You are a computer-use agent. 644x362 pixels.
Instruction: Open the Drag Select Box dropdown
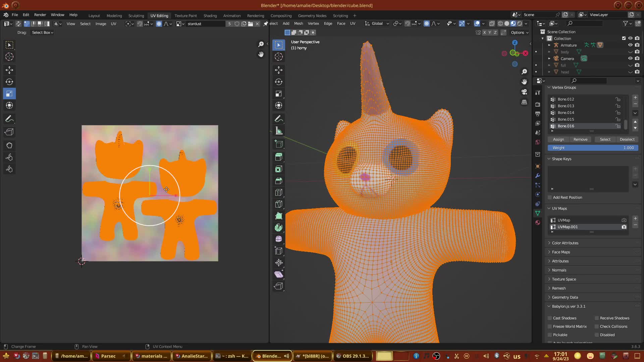tap(42, 33)
